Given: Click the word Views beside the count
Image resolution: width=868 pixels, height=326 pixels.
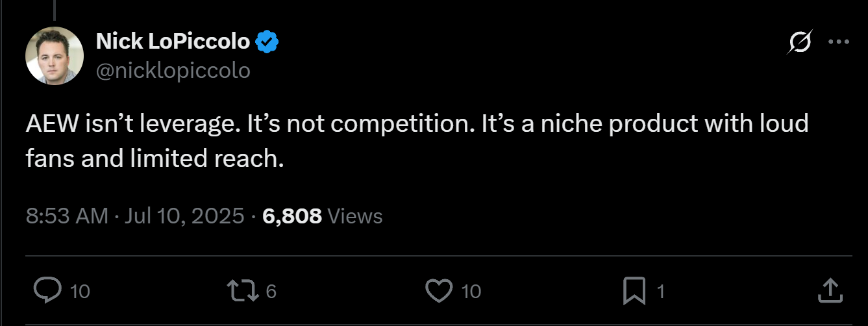Looking at the screenshot, I should [x=354, y=216].
